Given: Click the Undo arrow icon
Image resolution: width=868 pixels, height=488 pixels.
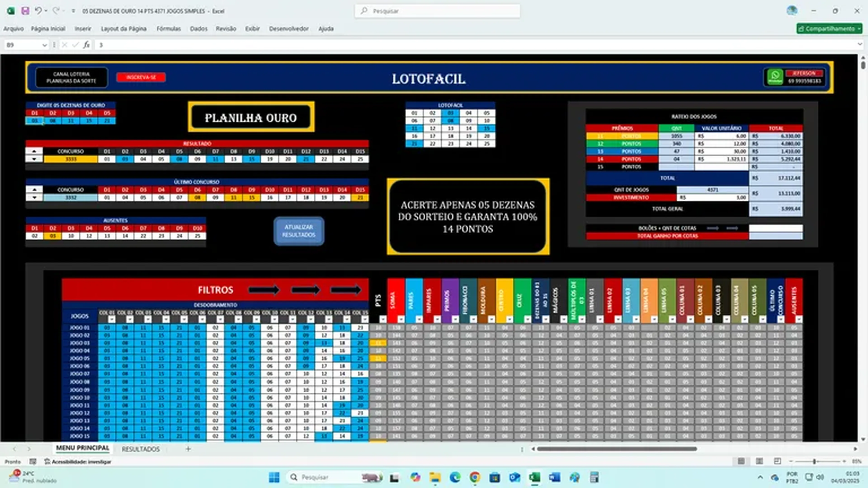Looking at the screenshot, I should click(38, 11).
